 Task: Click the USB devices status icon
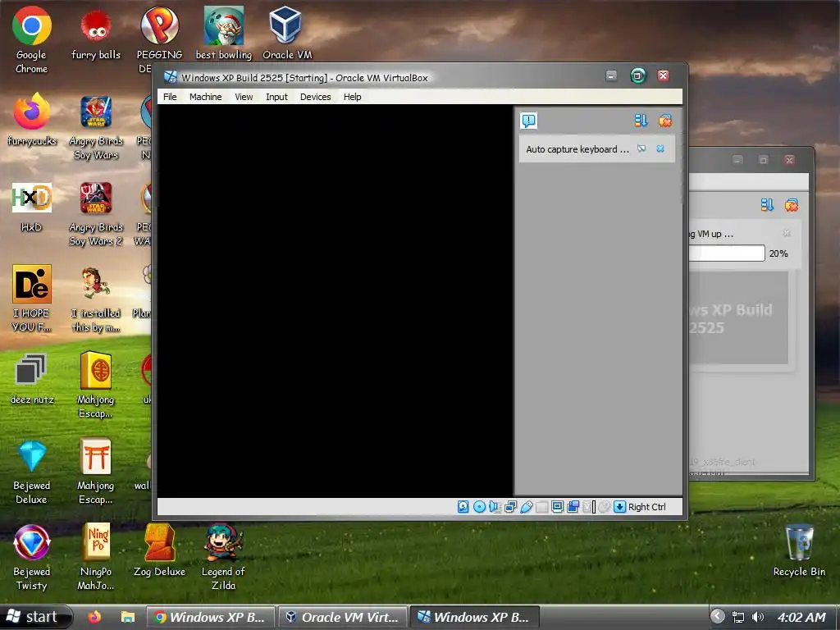click(526, 506)
